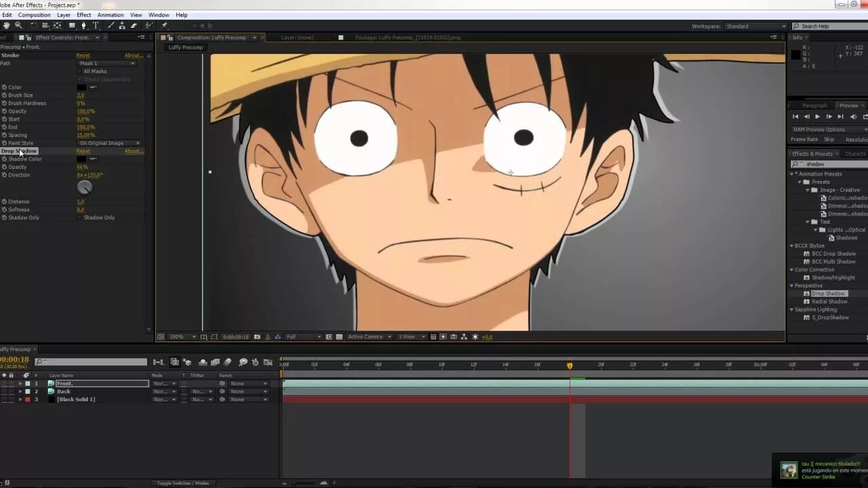This screenshot has height=488, width=868.
Task: Enable Draft 3D in timeline
Action: [188, 363]
